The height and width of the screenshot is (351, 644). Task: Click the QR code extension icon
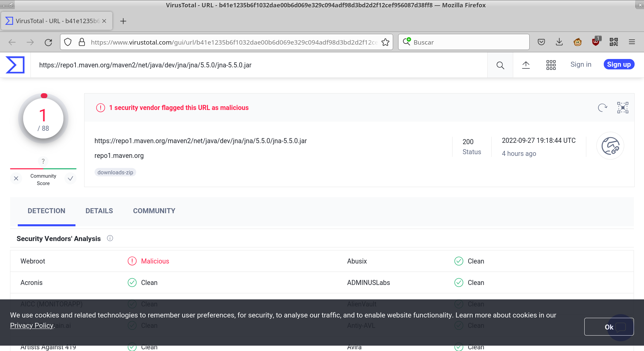(x=614, y=42)
